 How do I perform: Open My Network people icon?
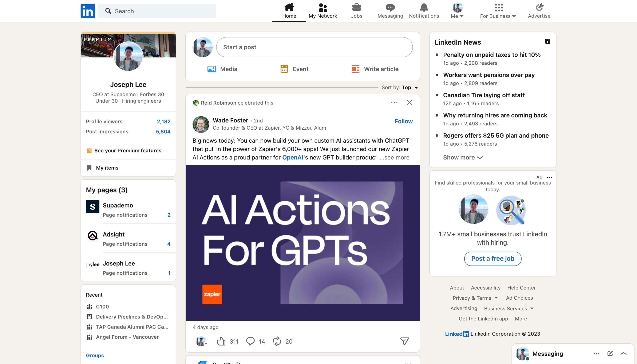click(x=323, y=8)
